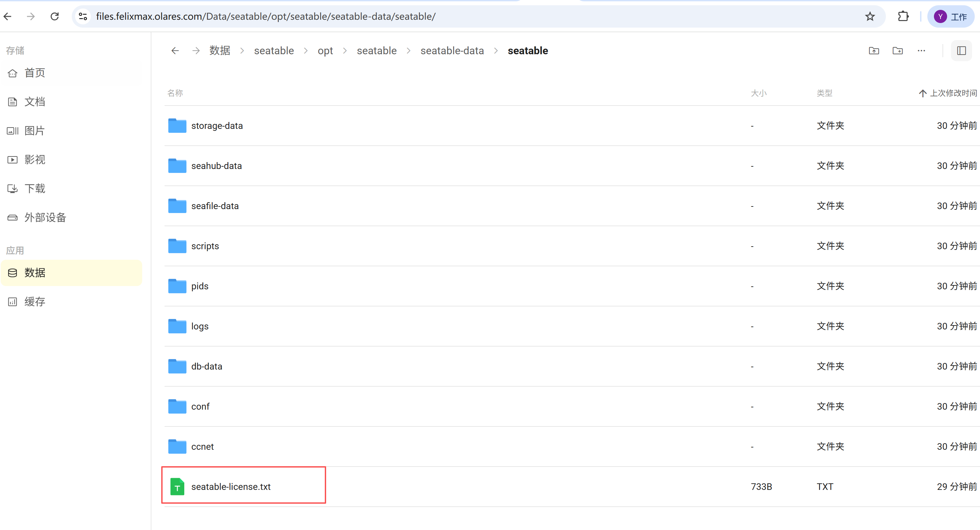980x530 pixels.
Task: Open the conf folder
Action: (200, 406)
